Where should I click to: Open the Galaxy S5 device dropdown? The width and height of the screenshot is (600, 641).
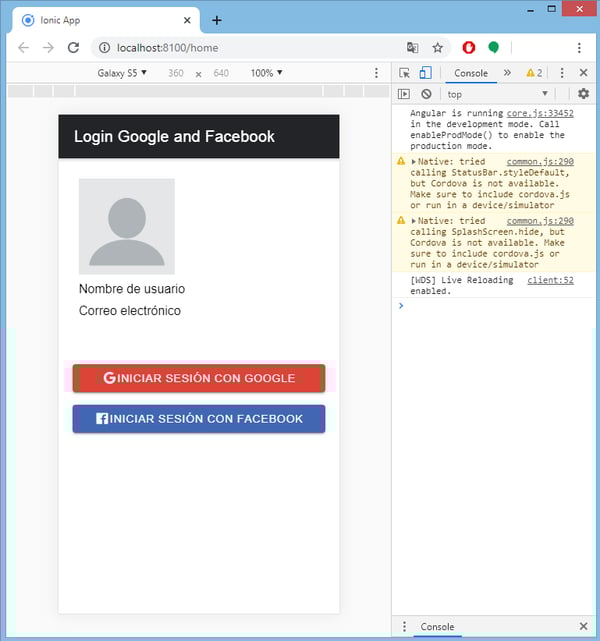pos(122,73)
